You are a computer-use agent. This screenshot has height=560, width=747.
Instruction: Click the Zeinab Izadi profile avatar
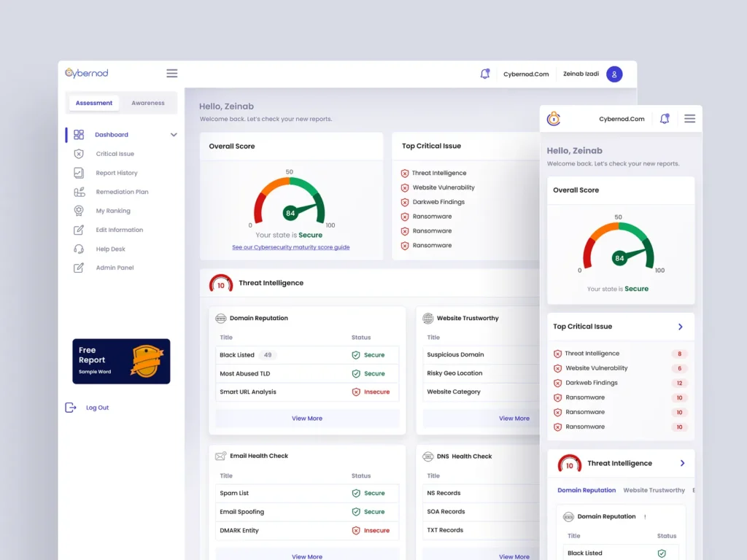614,74
